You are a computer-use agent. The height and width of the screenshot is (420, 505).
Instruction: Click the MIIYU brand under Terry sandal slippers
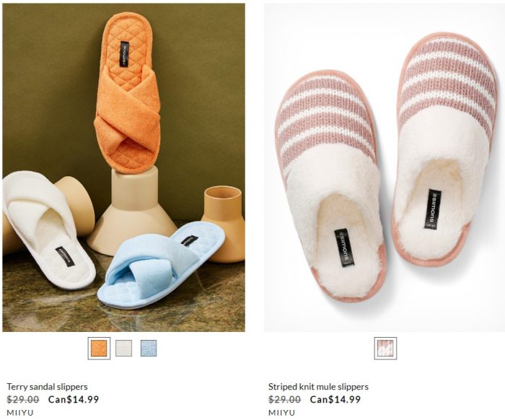(x=20, y=413)
